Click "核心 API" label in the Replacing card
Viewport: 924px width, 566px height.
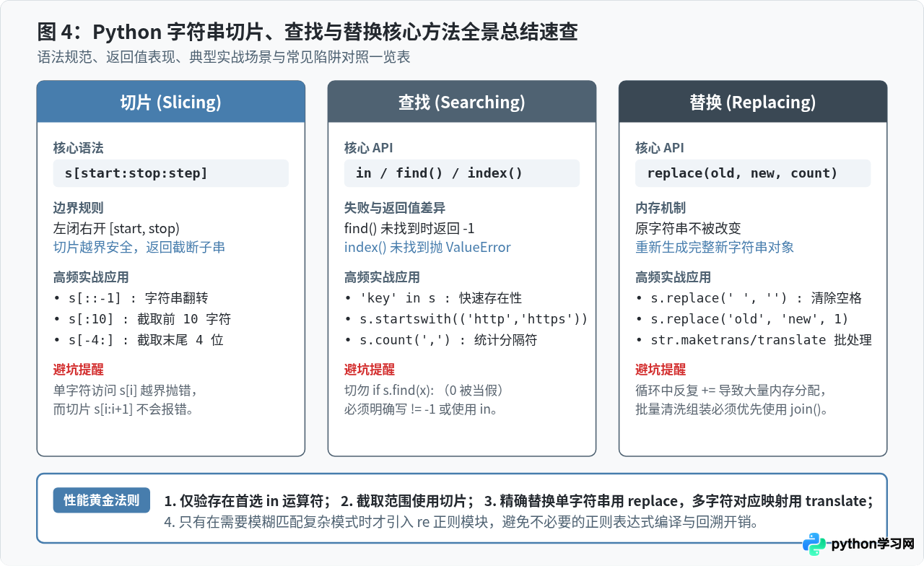[x=659, y=148]
